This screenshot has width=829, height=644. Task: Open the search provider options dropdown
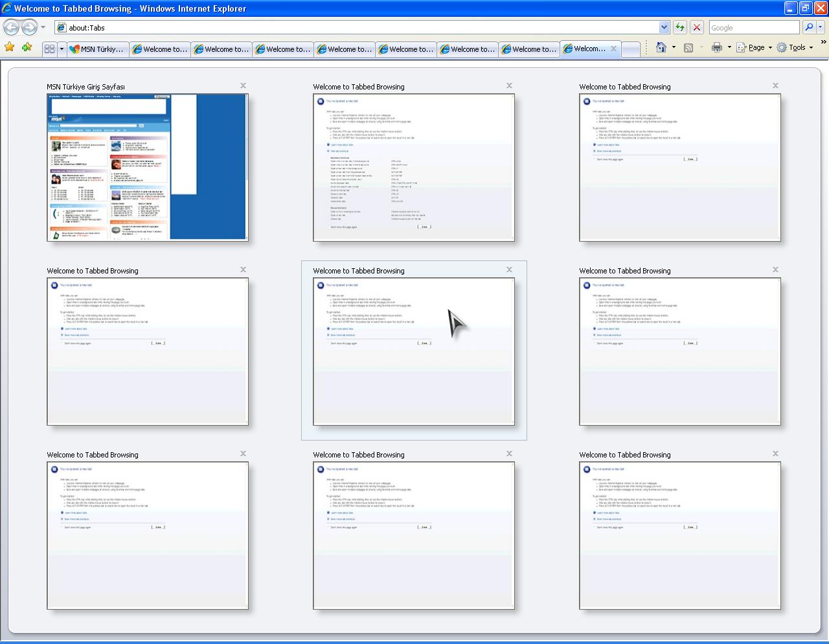[x=821, y=27]
